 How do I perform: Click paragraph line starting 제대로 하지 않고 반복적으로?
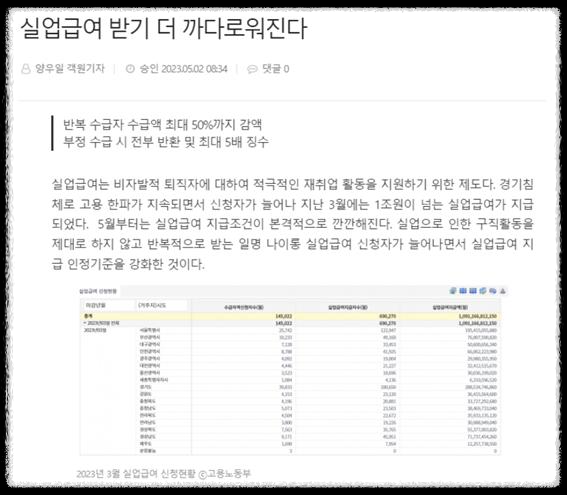coord(293,244)
